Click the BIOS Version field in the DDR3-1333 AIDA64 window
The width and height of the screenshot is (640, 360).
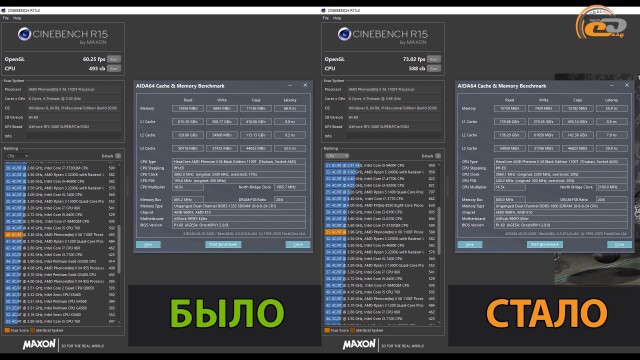pos(239,225)
